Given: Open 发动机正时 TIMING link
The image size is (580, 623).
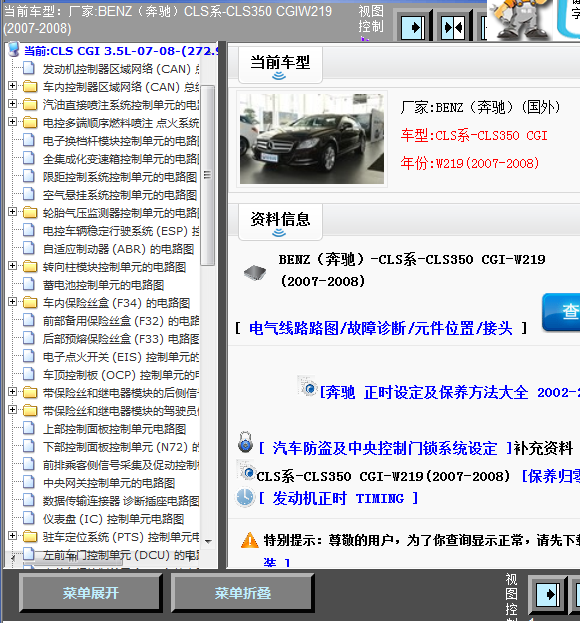Looking at the screenshot, I should (x=338, y=498).
